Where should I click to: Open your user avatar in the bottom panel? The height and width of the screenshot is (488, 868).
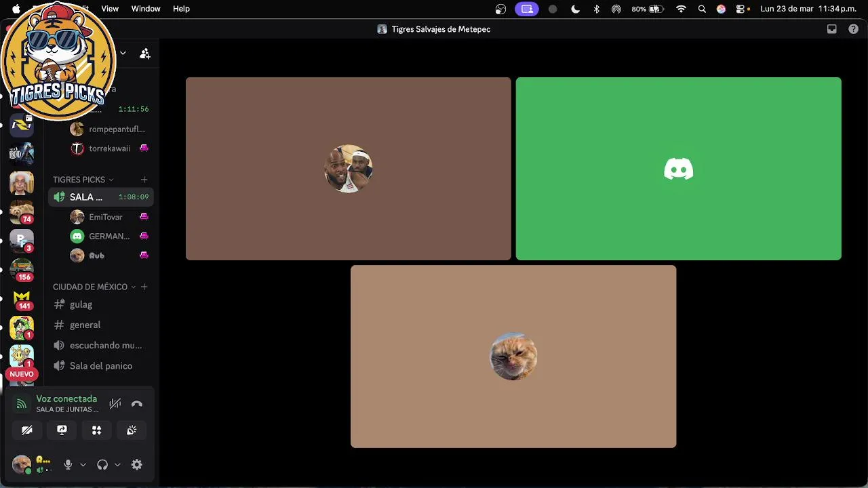[x=22, y=465]
